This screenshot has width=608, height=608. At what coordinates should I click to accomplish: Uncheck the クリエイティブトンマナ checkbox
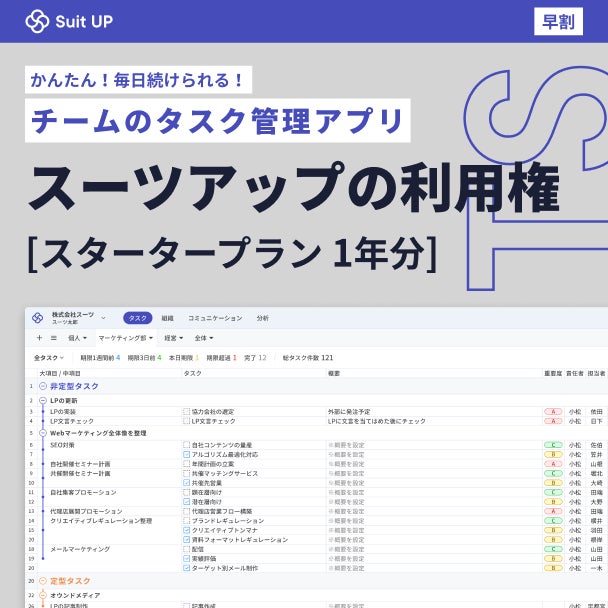coord(187,530)
